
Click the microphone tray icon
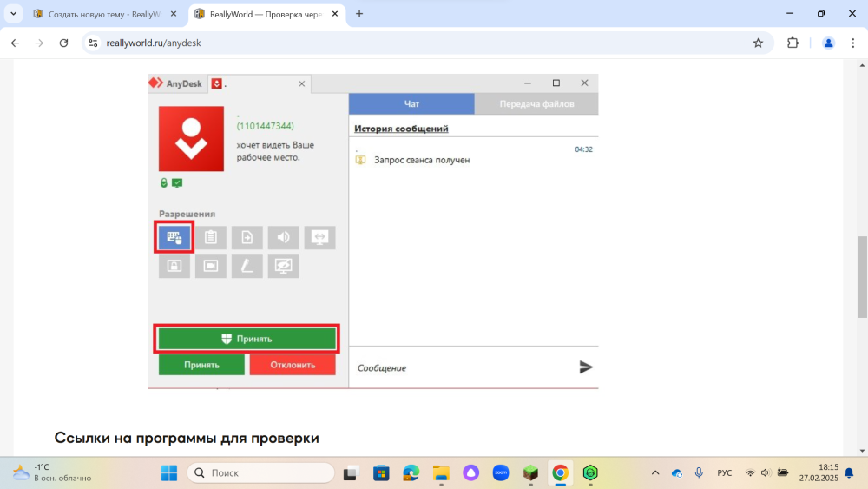(x=699, y=473)
